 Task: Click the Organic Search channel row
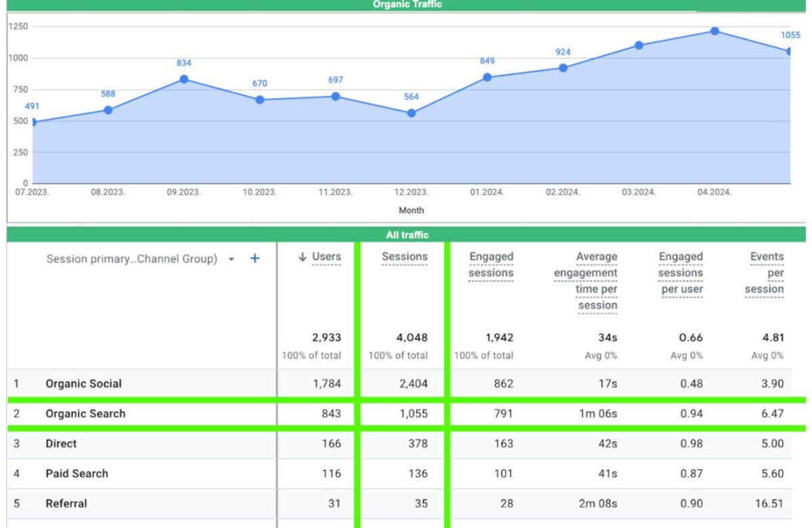(x=85, y=414)
